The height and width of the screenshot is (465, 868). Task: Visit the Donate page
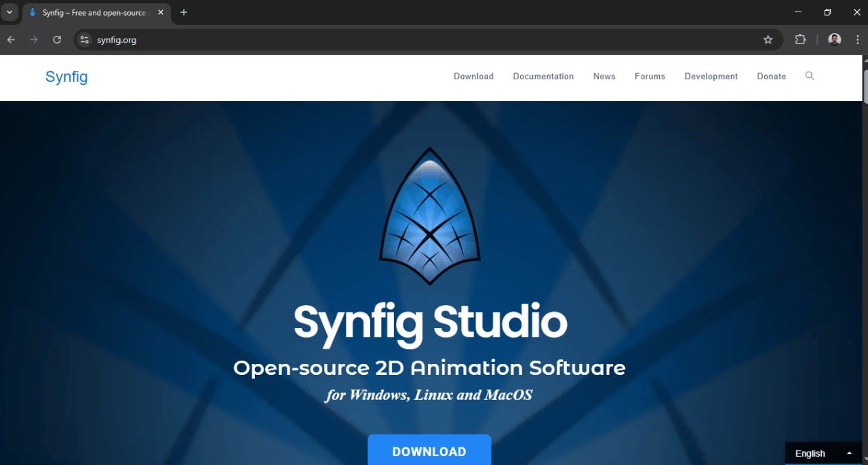(771, 76)
